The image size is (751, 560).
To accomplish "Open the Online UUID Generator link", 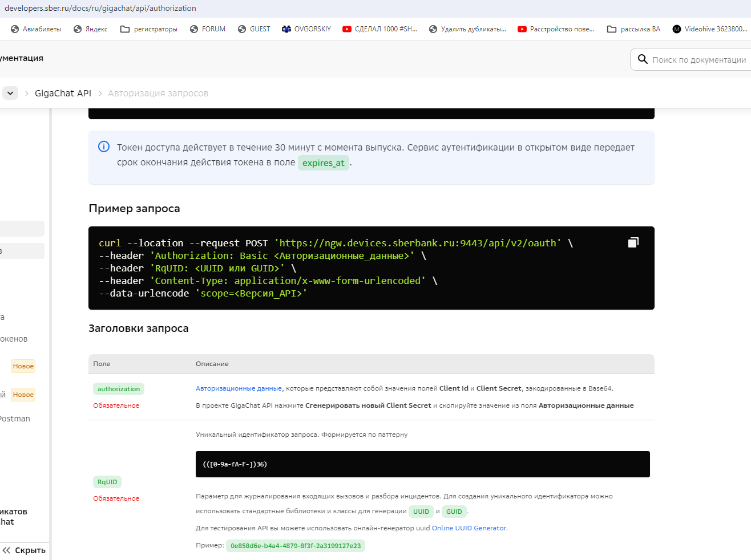I will (469, 528).
